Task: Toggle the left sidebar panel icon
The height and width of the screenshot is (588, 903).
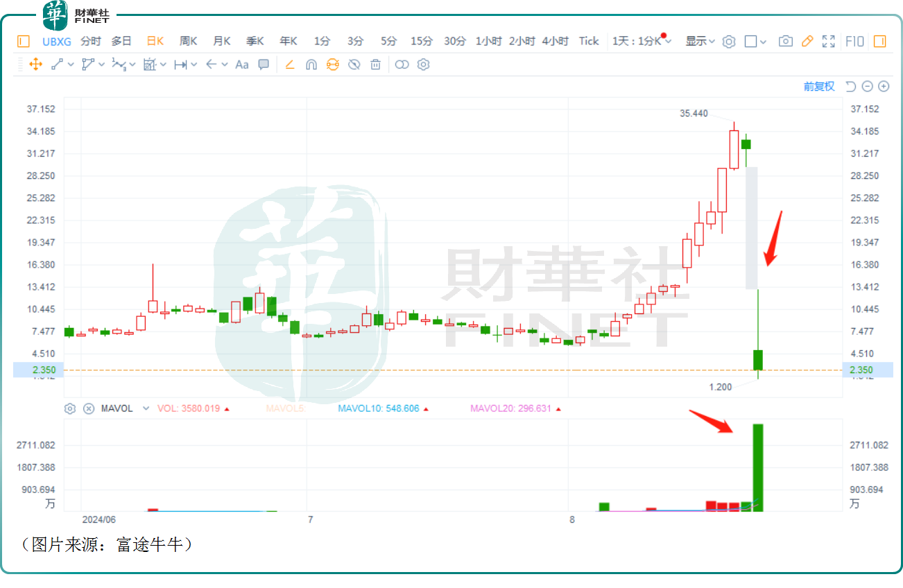Action: [24, 42]
